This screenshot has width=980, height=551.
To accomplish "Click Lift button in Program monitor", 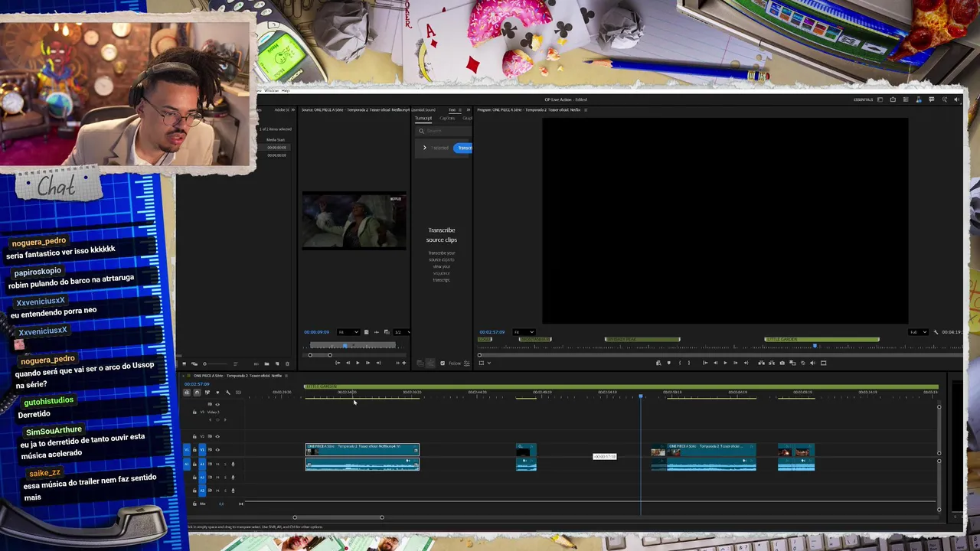I will pos(761,363).
